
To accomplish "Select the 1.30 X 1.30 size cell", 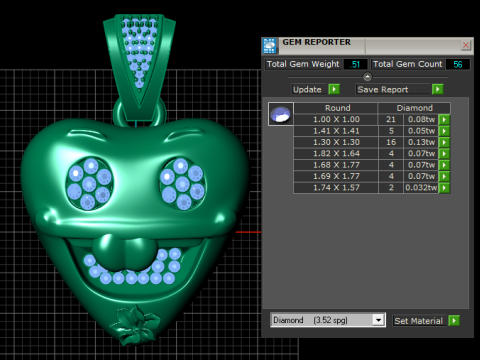I will pyautogui.click(x=336, y=142).
